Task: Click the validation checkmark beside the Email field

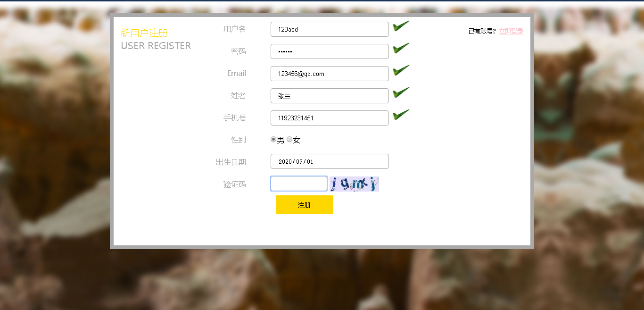Action: pos(401,71)
